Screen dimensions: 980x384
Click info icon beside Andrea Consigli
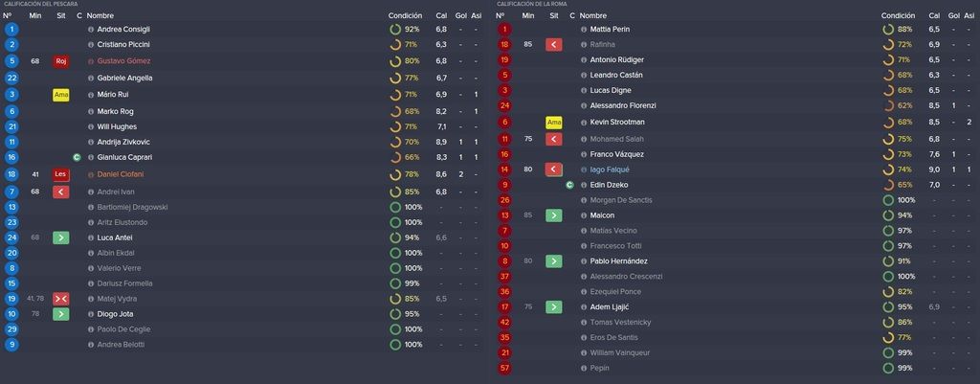pyautogui.click(x=91, y=30)
